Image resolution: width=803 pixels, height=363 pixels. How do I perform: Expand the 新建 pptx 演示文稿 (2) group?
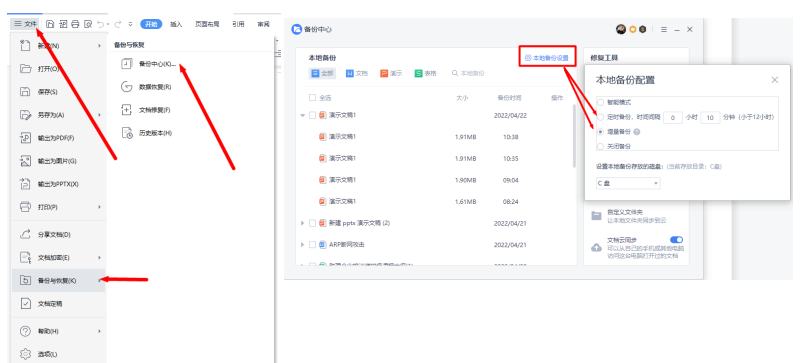[303, 223]
